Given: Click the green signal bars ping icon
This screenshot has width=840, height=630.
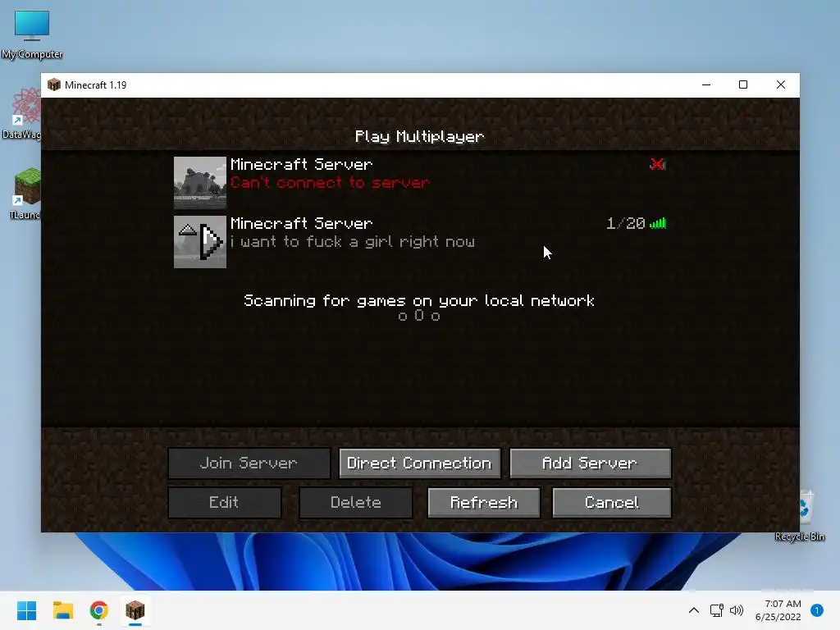Looking at the screenshot, I should pos(658,223).
